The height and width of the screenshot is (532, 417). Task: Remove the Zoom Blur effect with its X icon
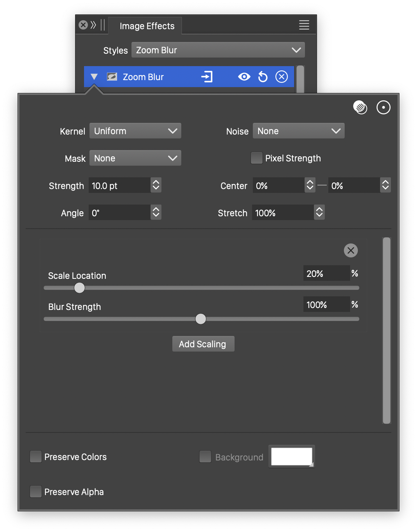(x=282, y=77)
